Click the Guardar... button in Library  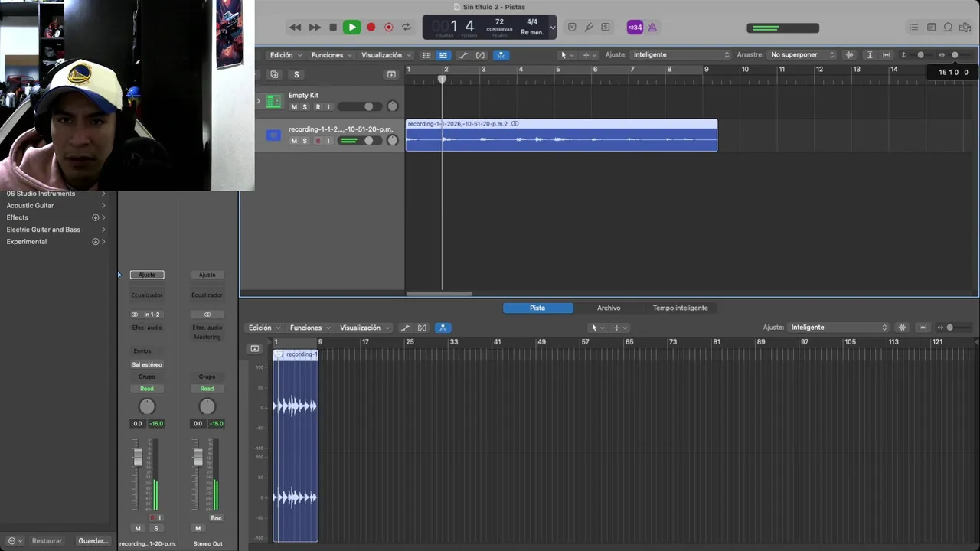[93, 541]
